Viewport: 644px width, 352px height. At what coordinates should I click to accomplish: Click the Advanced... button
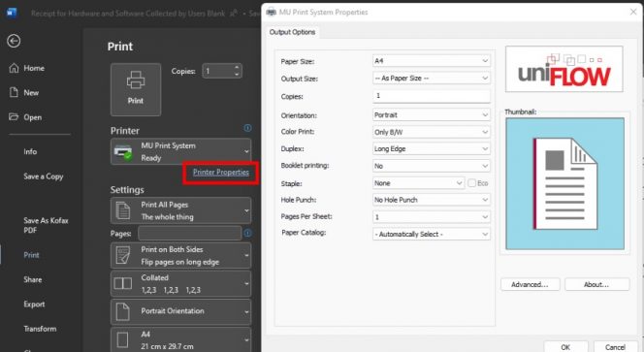click(x=530, y=284)
